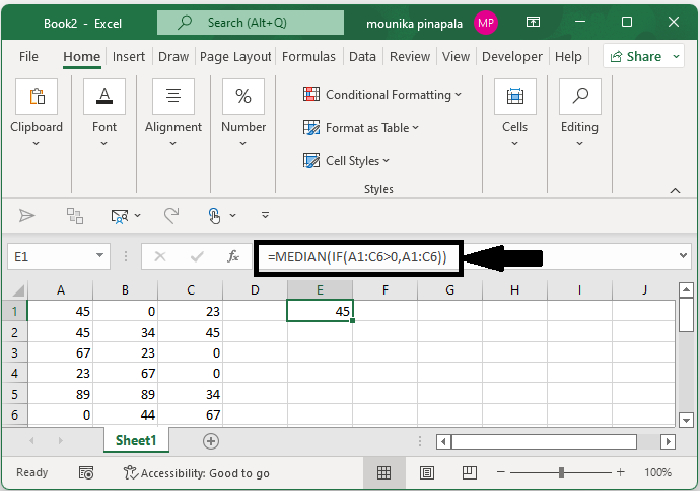Switch to Normal view in status bar
700x491 pixels.
(384, 472)
